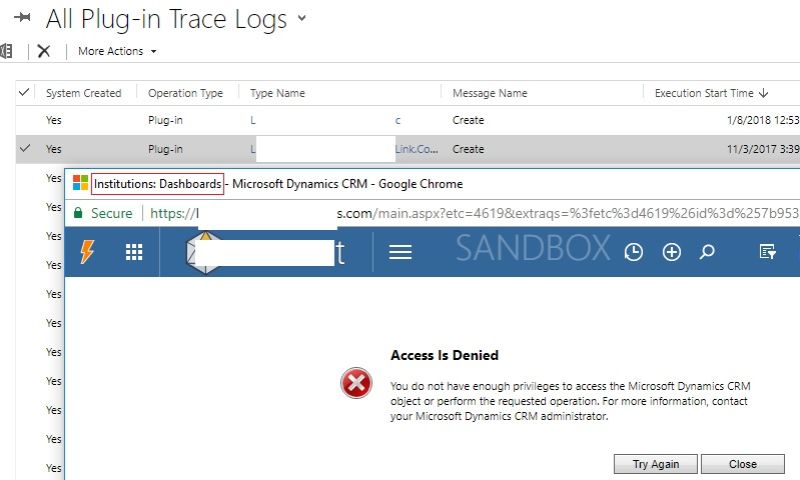Click the Excel export icon in toolbar
The height and width of the screenshot is (480, 800).
click(x=6, y=51)
